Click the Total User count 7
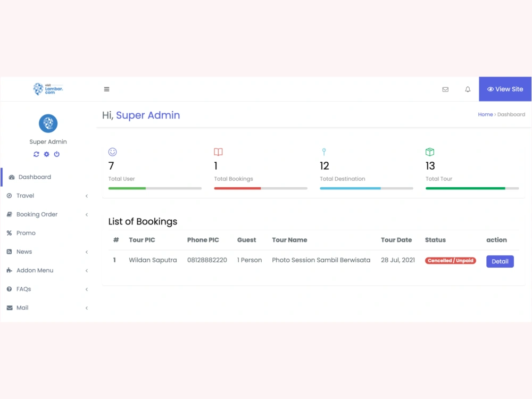The width and height of the screenshot is (532, 399). [111, 166]
